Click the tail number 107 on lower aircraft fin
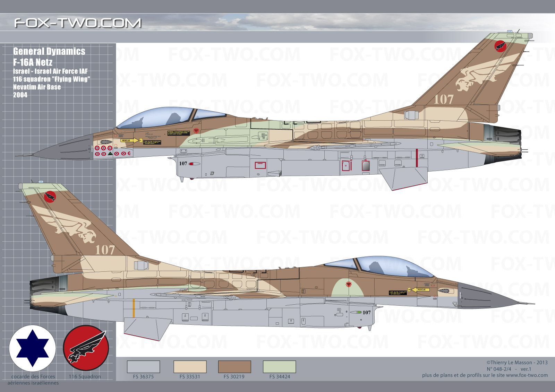This screenshot has height=392, width=555. 105,250
